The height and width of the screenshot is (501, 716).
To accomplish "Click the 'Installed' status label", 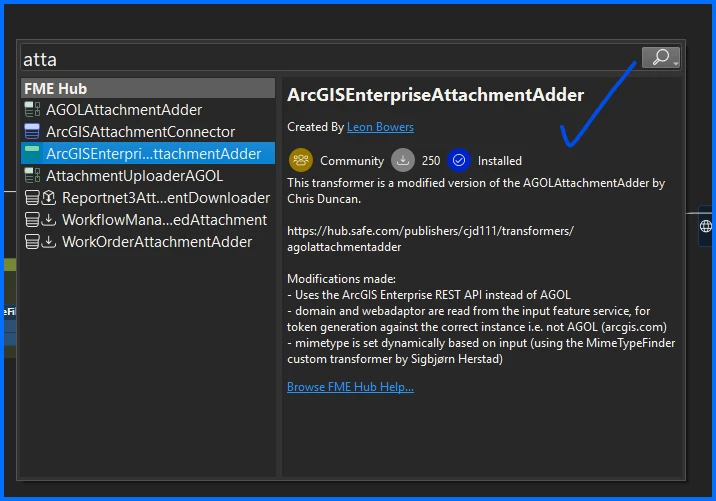I will click(x=500, y=161).
